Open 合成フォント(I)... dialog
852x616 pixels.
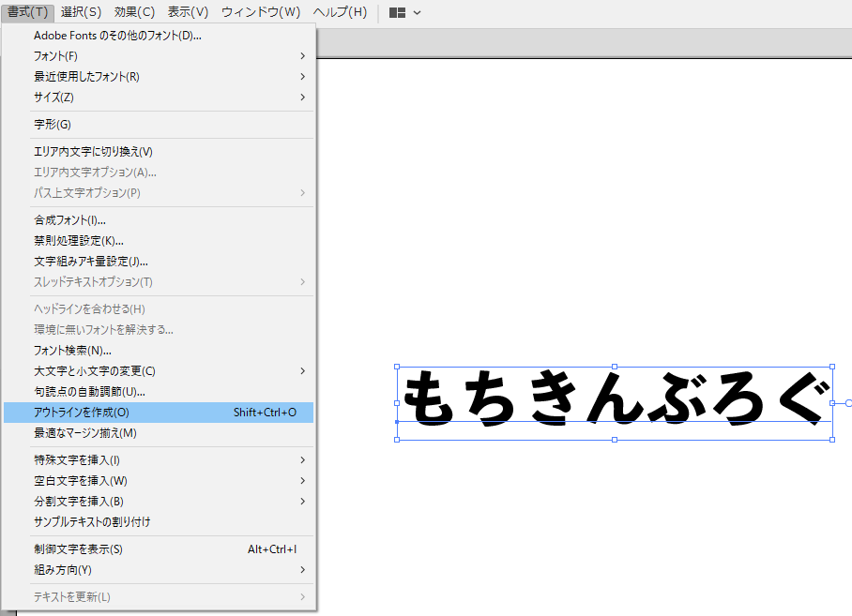(x=159, y=219)
